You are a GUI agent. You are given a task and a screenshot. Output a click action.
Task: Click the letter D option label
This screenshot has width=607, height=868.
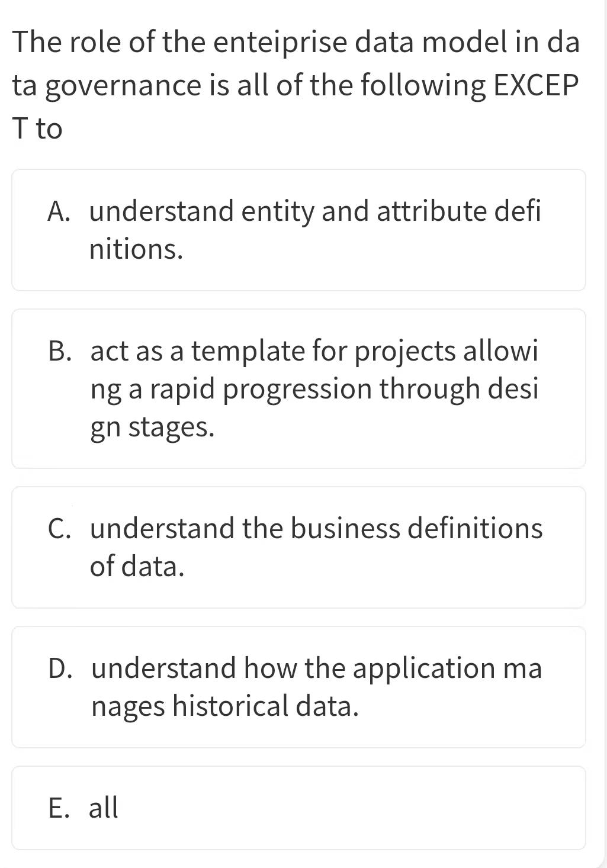click(61, 668)
